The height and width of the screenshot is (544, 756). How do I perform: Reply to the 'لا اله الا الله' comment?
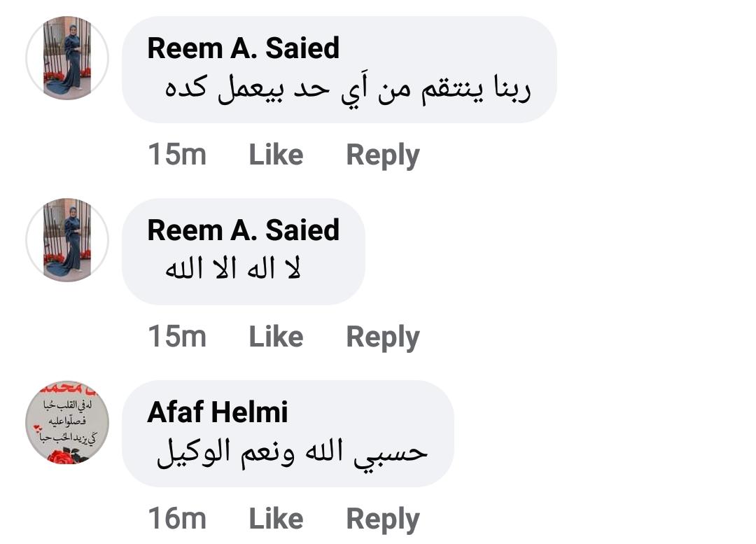tap(383, 337)
